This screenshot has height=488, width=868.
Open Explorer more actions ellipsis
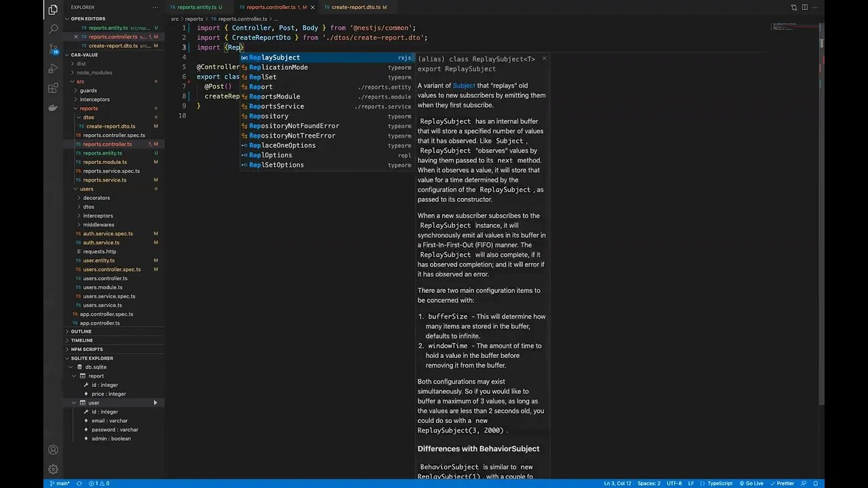pyautogui.click(x=157, y=7)
